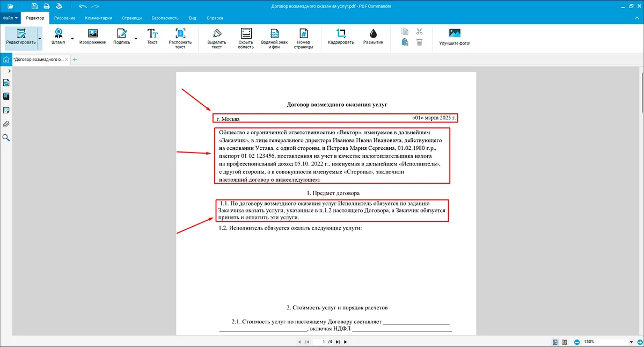Click the scanner icon in the title bar
644x347 pixels.
pyautogui.click(x=59, y=6)
